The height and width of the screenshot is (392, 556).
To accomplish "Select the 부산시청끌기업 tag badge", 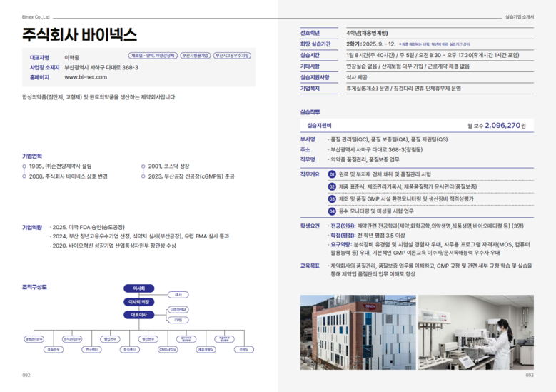I will [x=195, y=55].
